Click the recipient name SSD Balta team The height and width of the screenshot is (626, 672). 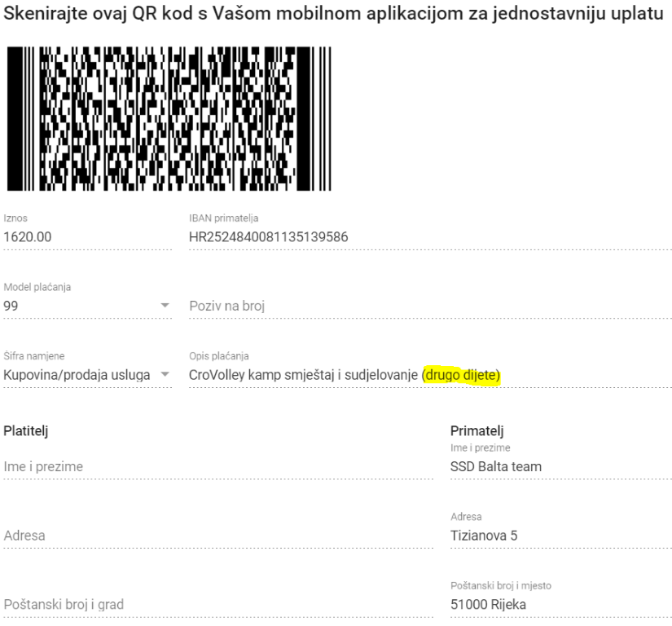[496, 466]
